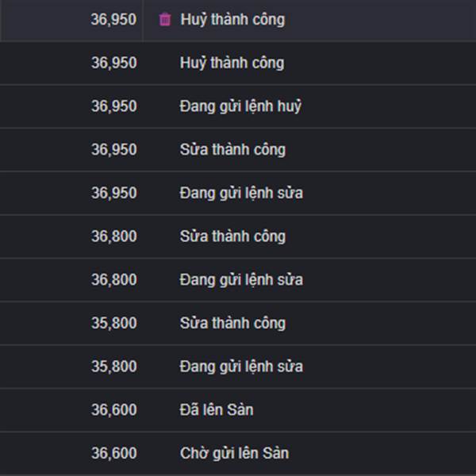Click "Sửa thành công" in the 35,800 row
The height and width of the screenshot is (476, 476).
(232, 323)
